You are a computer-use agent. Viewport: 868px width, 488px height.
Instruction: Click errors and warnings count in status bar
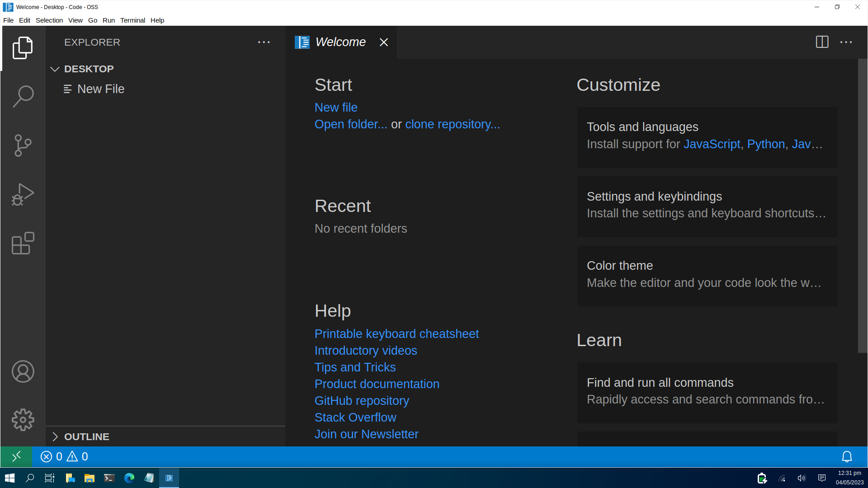[64, 457]
